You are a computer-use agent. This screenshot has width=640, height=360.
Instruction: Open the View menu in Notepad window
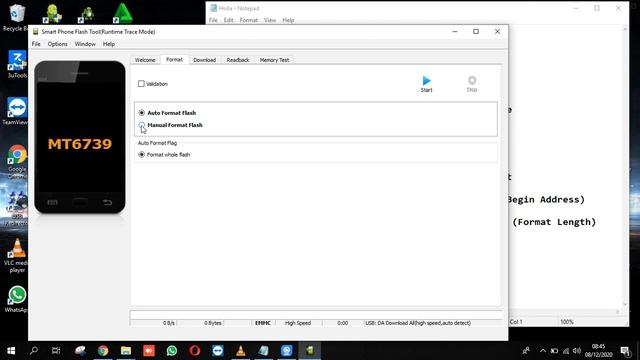click(270, 20)
